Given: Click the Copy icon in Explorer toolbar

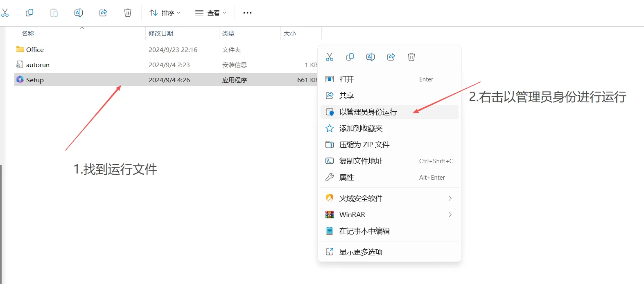Looking at the screenshot, I should point(29,13).
